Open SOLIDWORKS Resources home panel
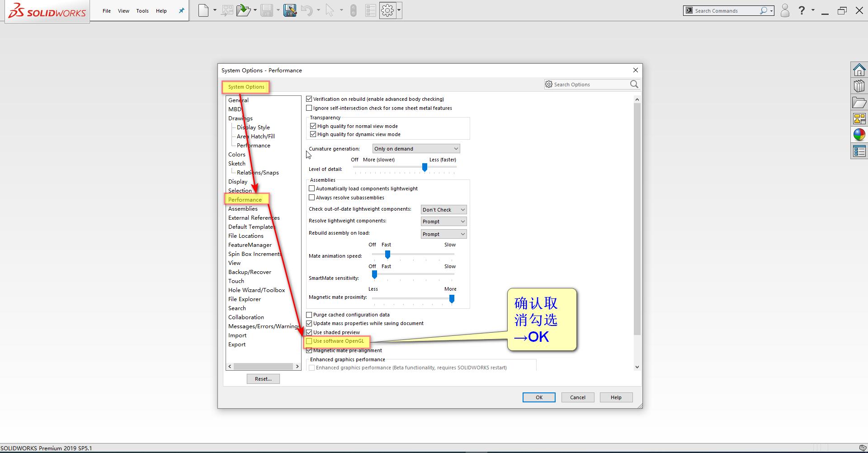 859,70
